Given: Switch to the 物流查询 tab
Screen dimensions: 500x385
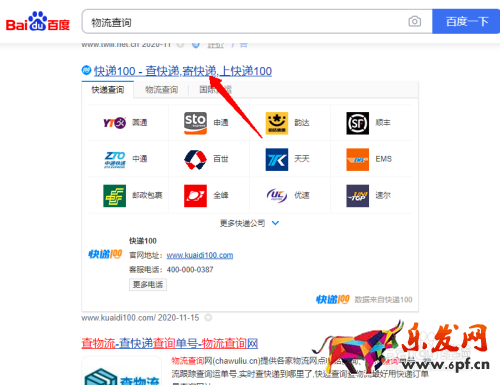Looking at the screenshot, I should point(161,90).
